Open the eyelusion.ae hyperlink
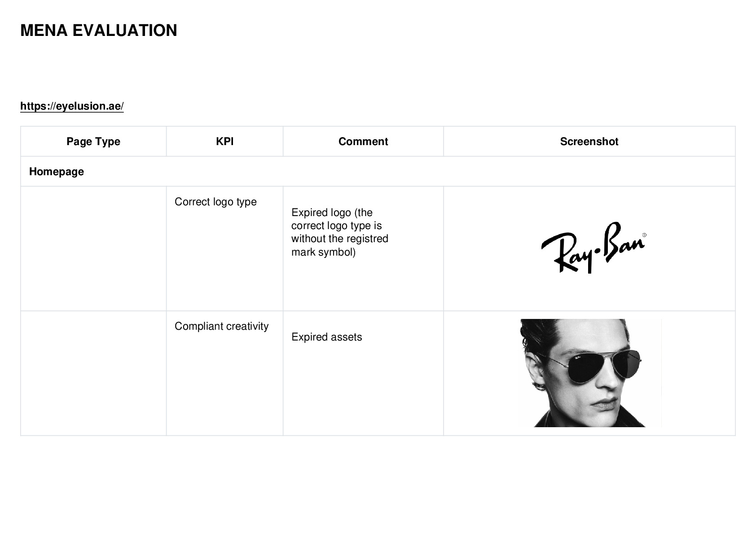The height and width of the screenshot is (535, 756). [72, 106]
